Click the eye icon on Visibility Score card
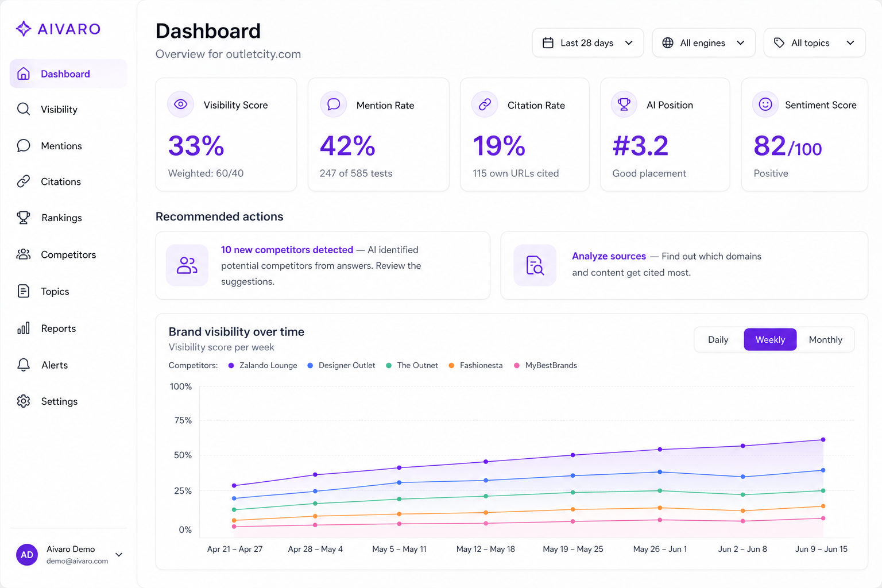This screenshot has height=588, width=882. point(181,105)
